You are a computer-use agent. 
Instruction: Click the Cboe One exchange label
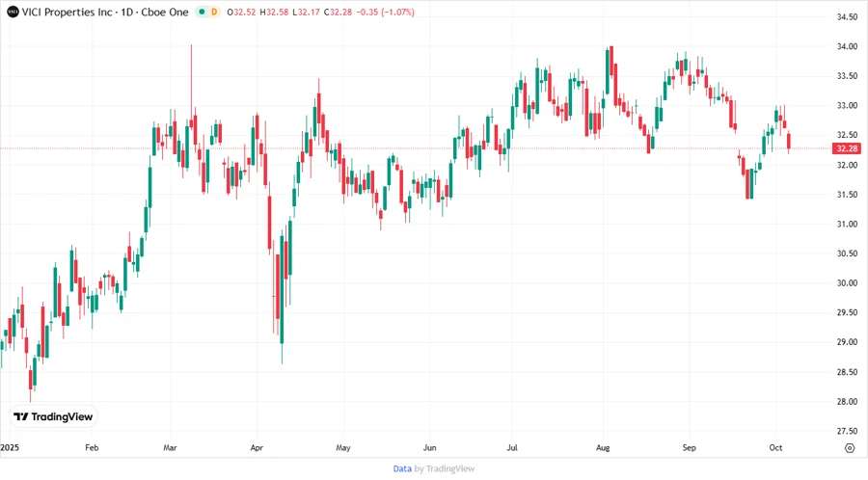(163, 12)
